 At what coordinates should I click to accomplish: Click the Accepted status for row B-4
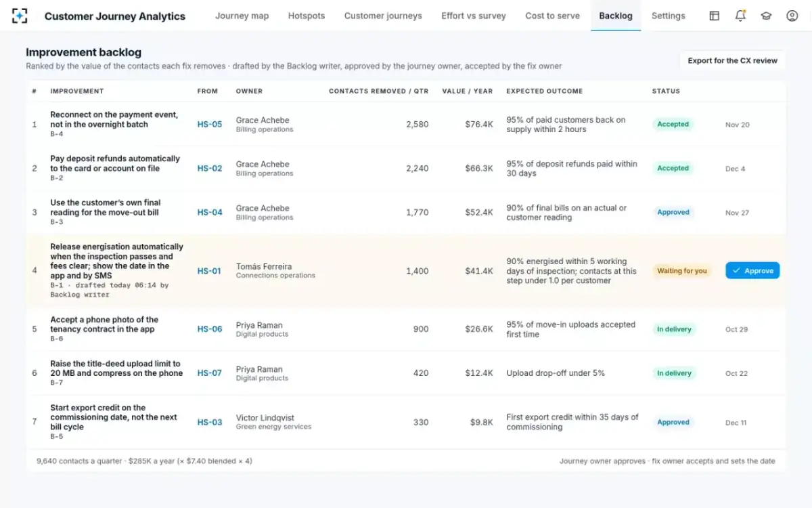[x=673, y=125]
